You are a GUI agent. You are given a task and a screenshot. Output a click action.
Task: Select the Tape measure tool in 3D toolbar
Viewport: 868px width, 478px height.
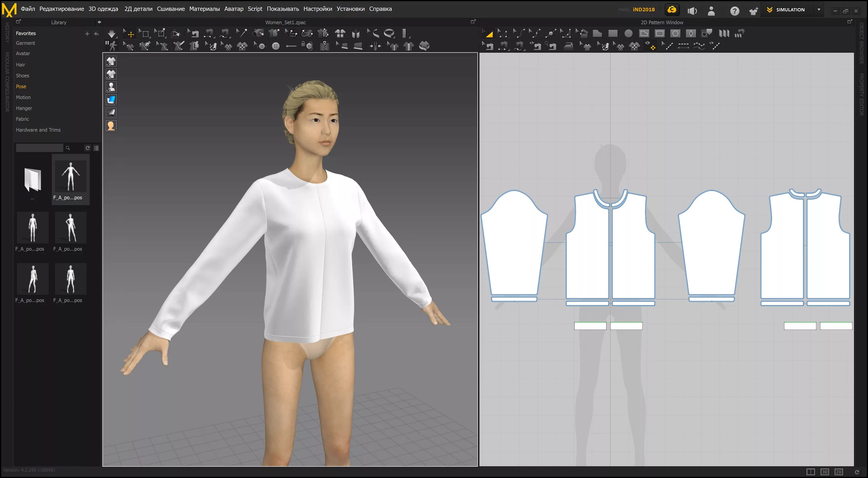coord(389,33)
